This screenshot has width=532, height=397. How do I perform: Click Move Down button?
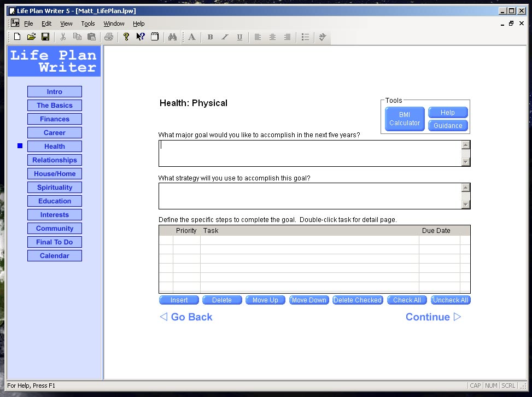tap(309, 300)
